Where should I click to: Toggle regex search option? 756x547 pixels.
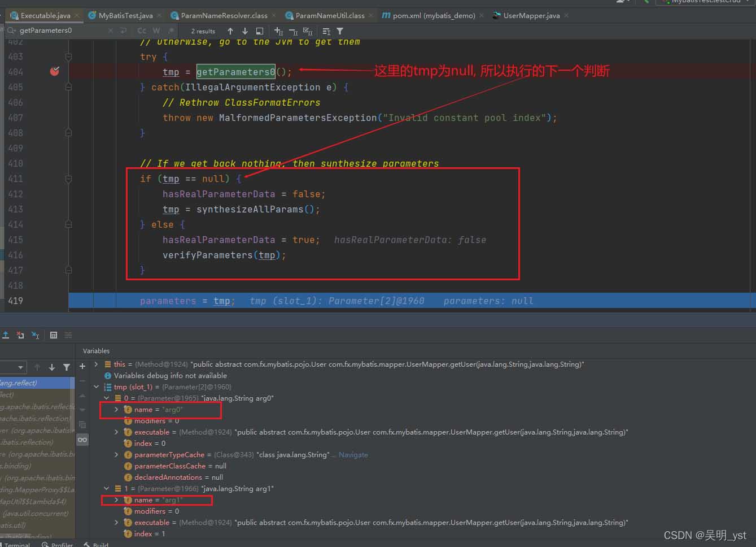click(171, 31)
